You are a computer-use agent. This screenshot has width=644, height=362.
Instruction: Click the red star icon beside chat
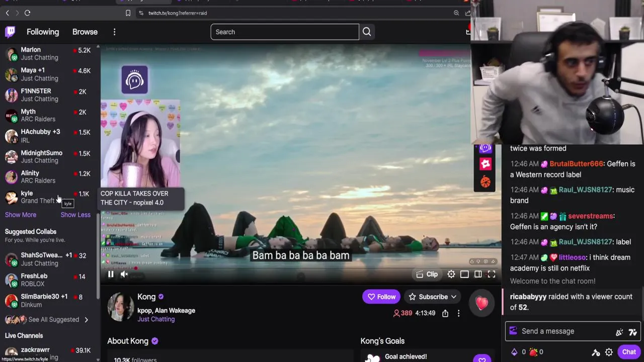click(x=485, y=164)
